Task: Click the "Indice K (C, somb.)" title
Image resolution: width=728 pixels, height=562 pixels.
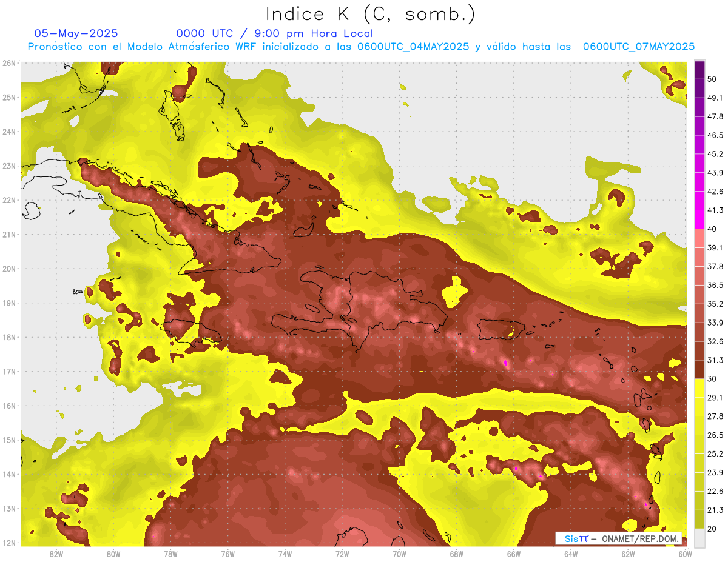Action: 370,14
